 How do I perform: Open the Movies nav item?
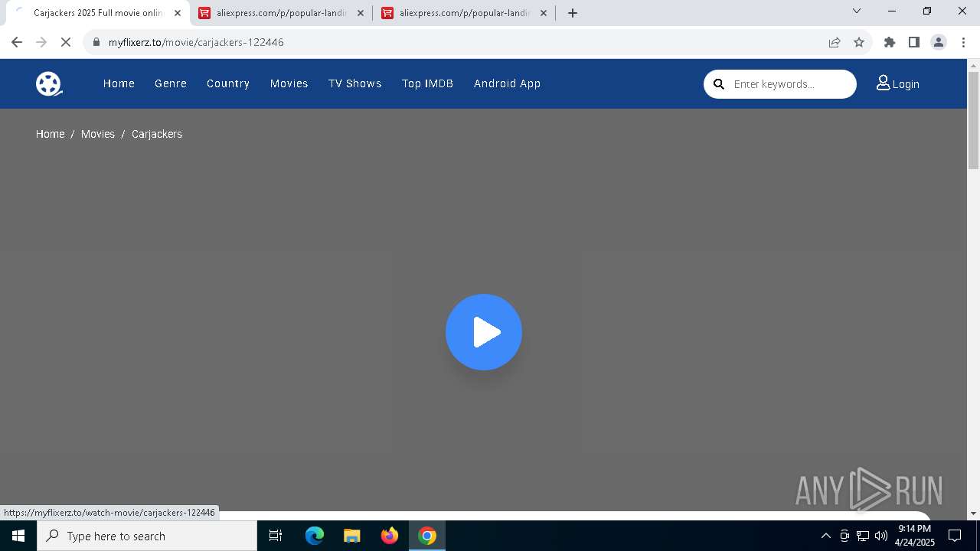pyautogui.click(x=289, y=83)
